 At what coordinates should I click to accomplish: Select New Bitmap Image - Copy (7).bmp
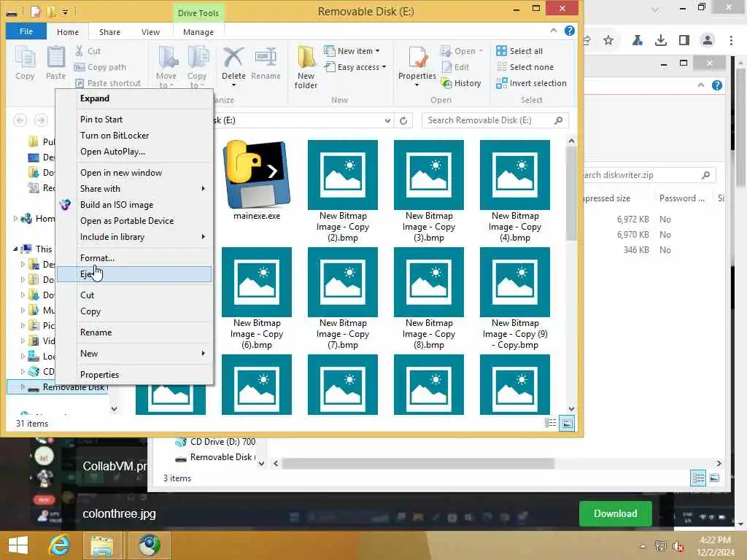pos(343,298)
